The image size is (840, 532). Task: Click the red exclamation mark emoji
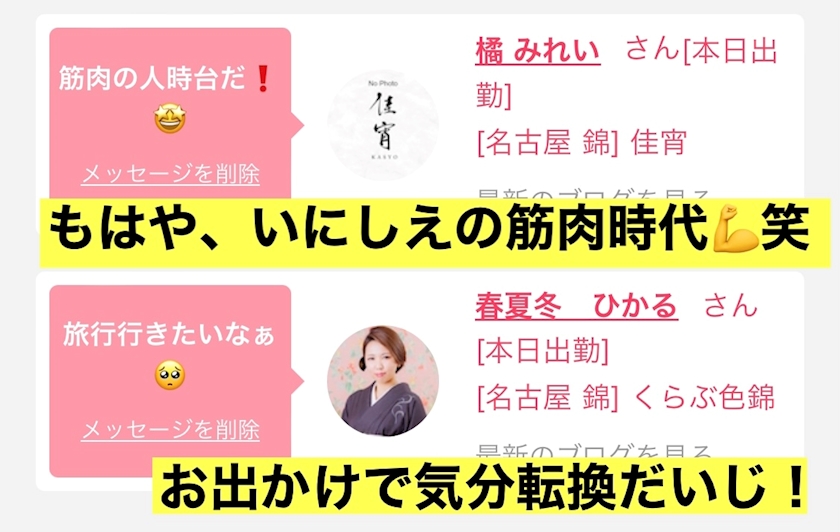(262, 79)
